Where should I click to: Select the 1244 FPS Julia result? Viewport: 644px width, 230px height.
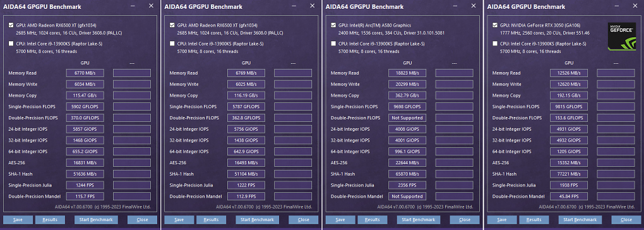pos(85,185)
